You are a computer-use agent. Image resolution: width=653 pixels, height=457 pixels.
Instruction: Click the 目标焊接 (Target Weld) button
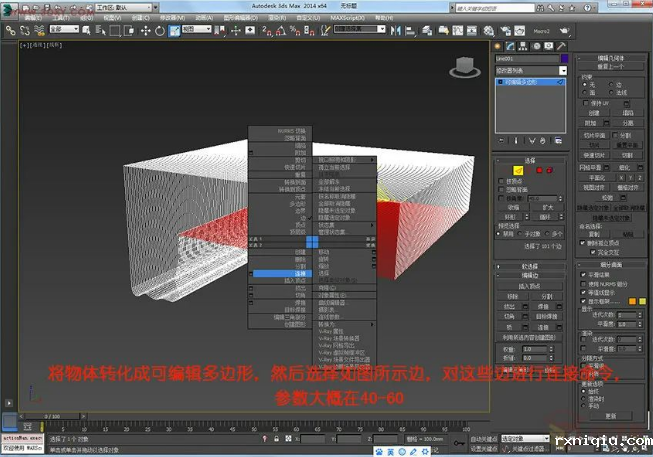click(x=546, y=317)
